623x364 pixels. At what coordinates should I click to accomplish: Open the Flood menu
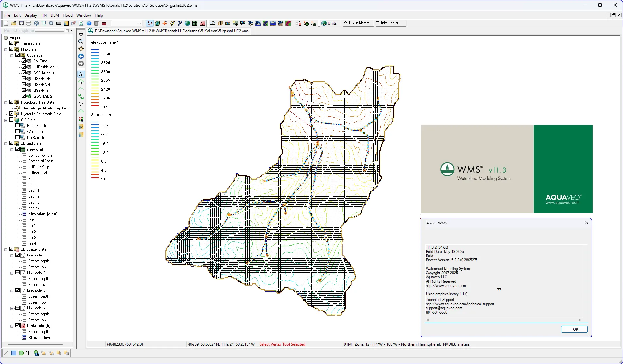click(67, 15)
